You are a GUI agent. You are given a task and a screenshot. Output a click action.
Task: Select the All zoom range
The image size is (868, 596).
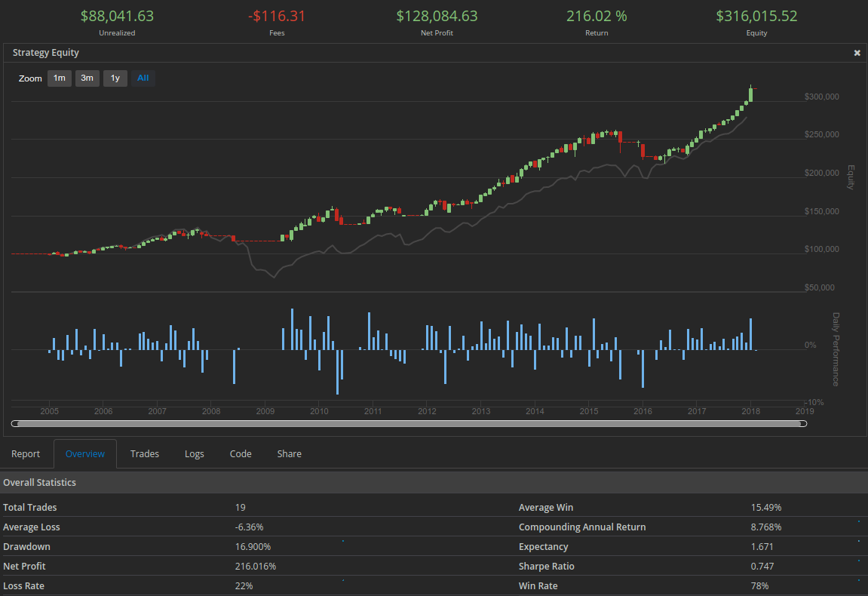coord(143,78)
